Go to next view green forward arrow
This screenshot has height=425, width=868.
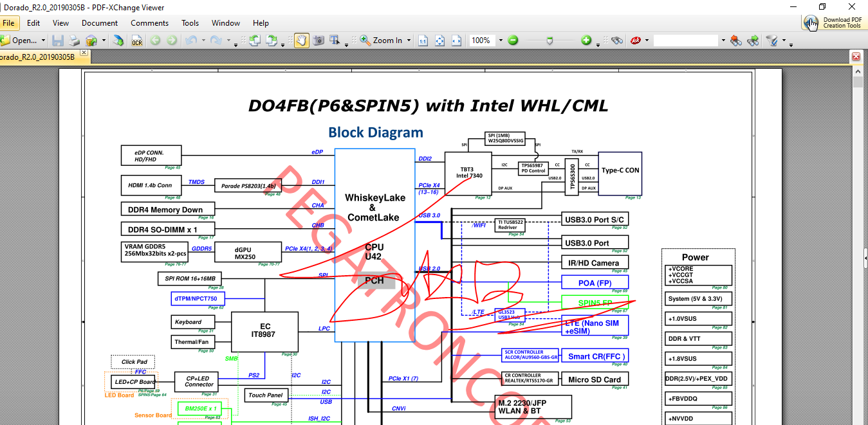(x=172, y=40)
